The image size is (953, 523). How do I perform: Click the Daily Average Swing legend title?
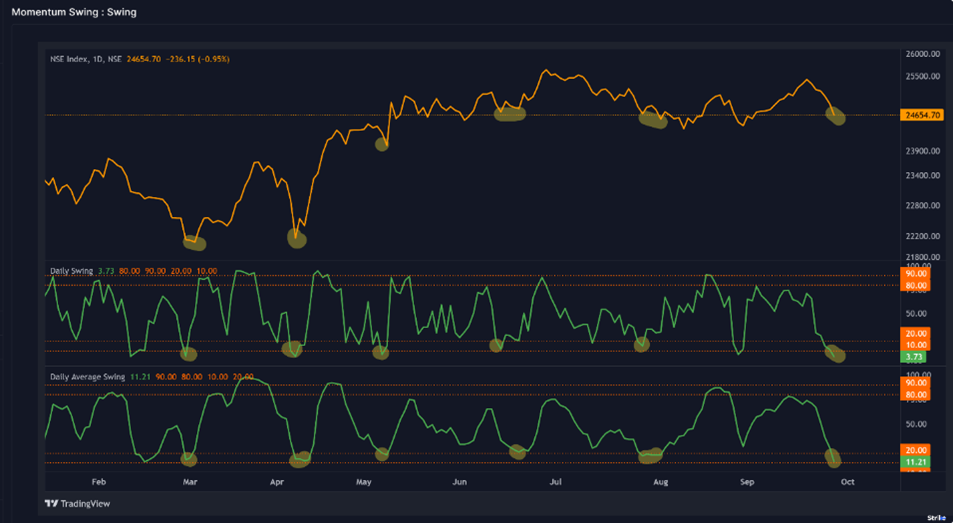tap(88, 377)
